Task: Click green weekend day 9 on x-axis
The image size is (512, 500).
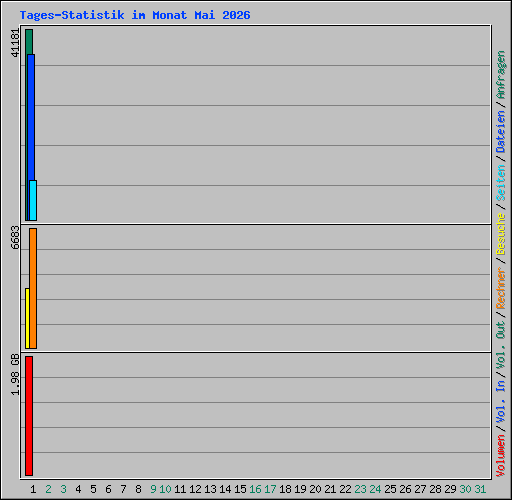Action: tap(153, 489)
